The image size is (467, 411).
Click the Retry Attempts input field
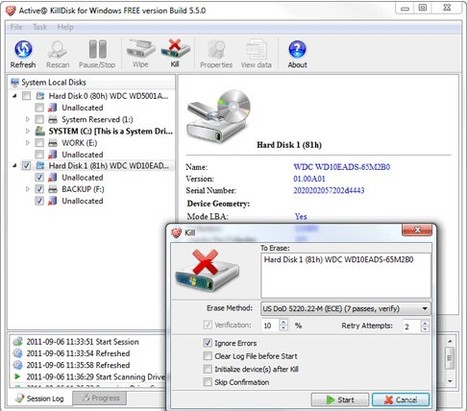412,326
